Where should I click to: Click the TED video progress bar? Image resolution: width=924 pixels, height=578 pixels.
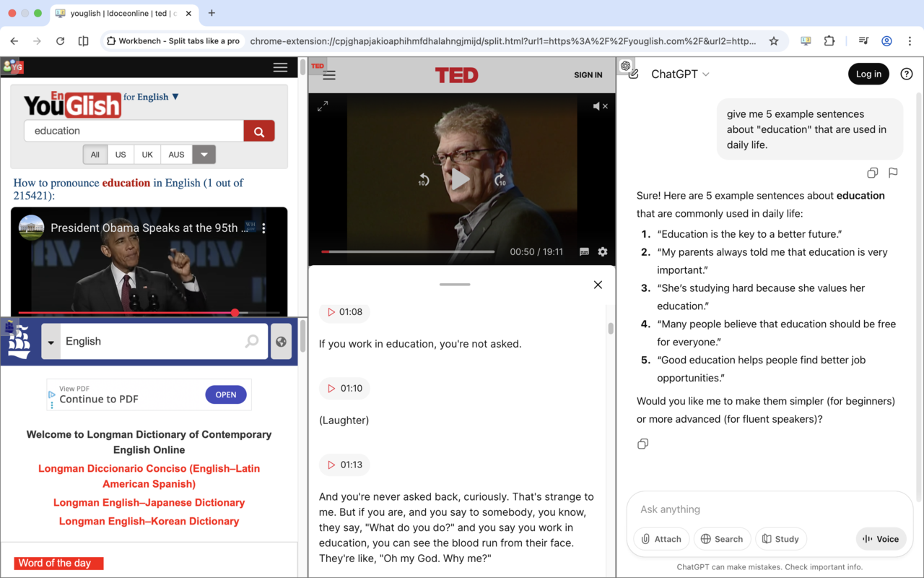tap(408, 251)
